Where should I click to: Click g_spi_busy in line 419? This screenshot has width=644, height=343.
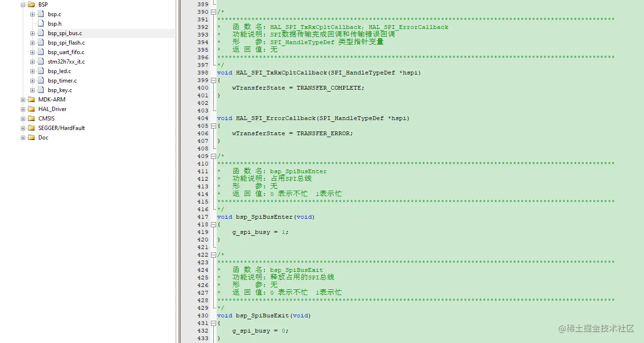(251, 232)
